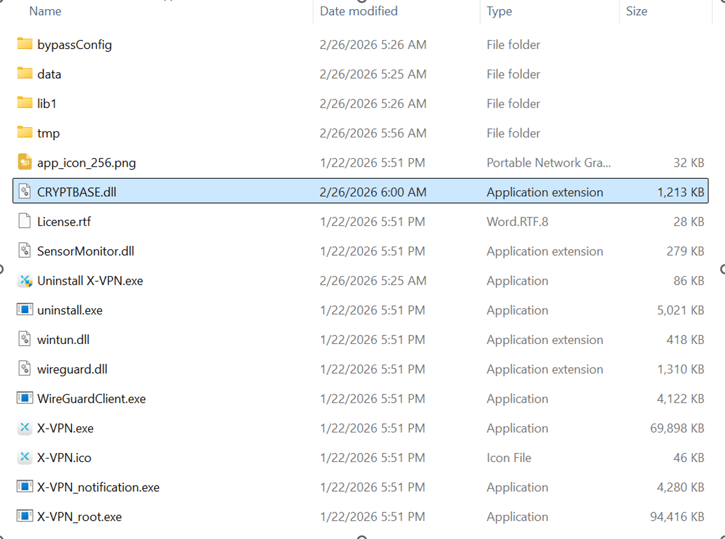Click the tmp folder date 5:56 AM
The width and height of the screenshot is (725, 539).
(373, 133)
